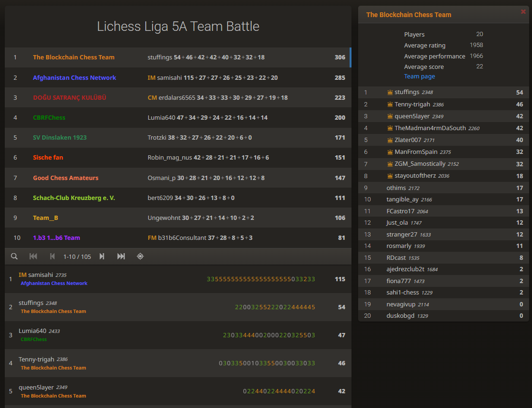532x408 pixels.
Task: Open Tenny-trigah 2386 leaderboard row
Action: point(178,363)
